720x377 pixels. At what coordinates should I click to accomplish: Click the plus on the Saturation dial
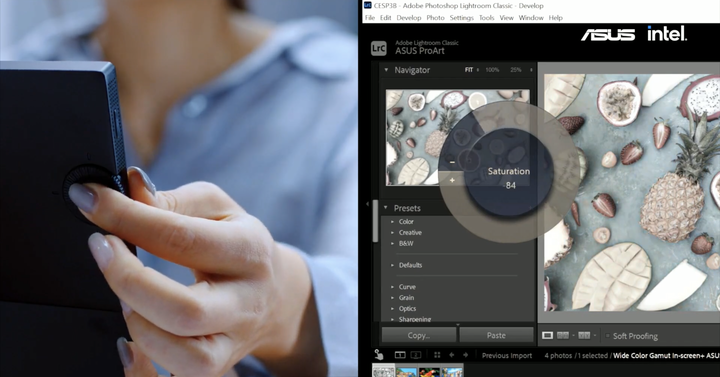point(452,180)
